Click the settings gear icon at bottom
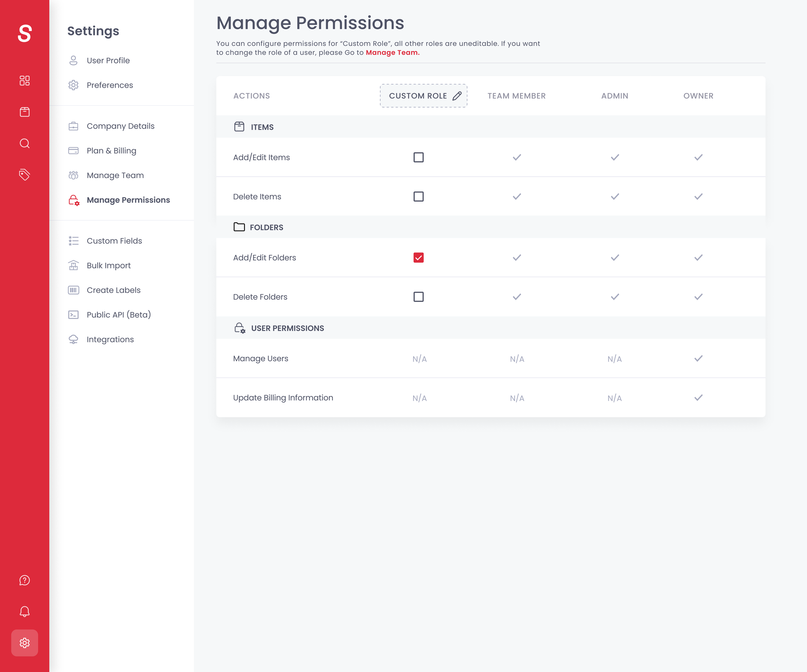The width and height of the screenshot is (807, 672). 25,643
